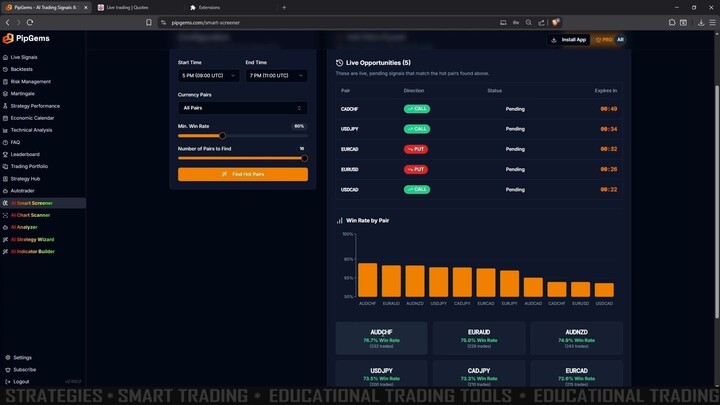Open the Economic Calendar page
Screen dimensions: 720x405
pyautogui.click(x=32, y=118)
